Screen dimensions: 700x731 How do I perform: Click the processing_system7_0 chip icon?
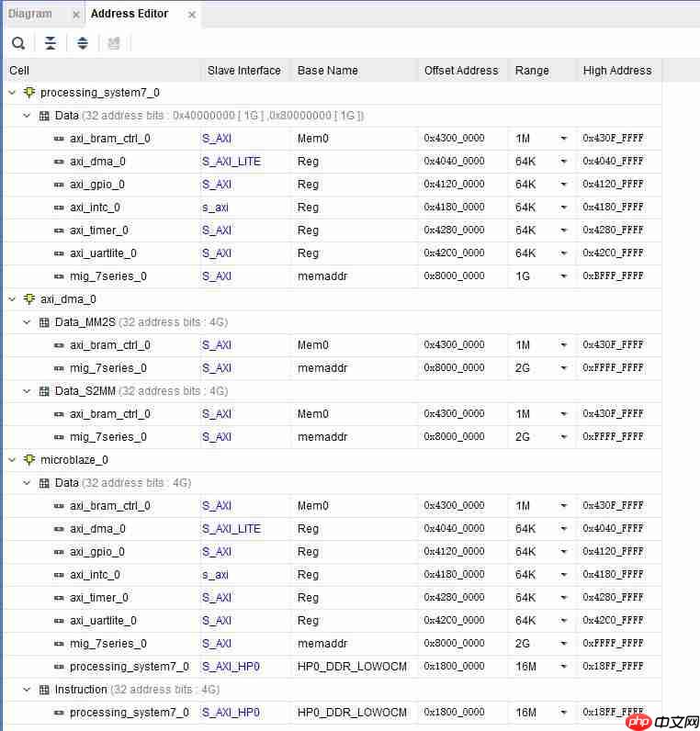coord(29,93)
